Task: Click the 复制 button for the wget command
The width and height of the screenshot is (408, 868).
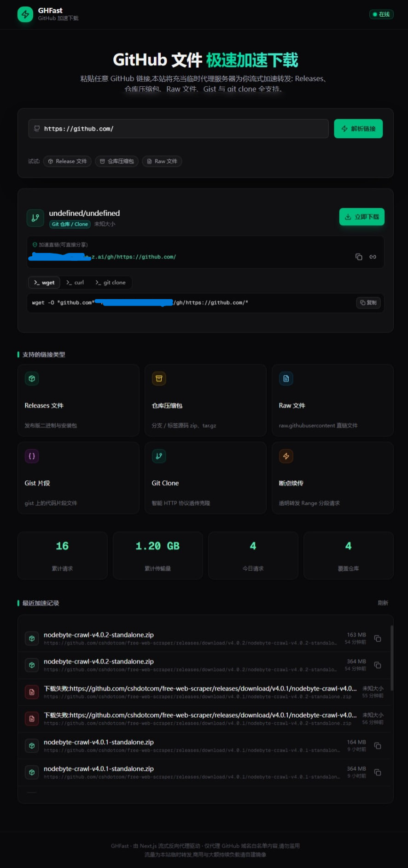Action: (x=368, y=303)
